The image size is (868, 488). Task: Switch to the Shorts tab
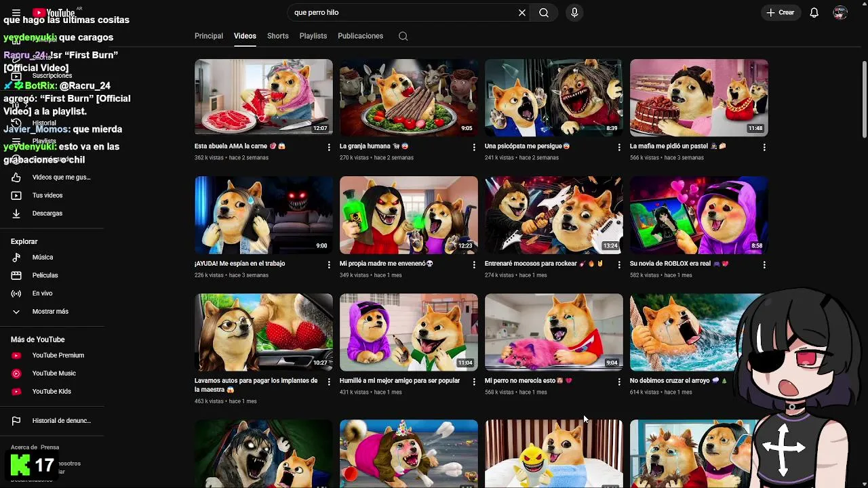[278, 36]
